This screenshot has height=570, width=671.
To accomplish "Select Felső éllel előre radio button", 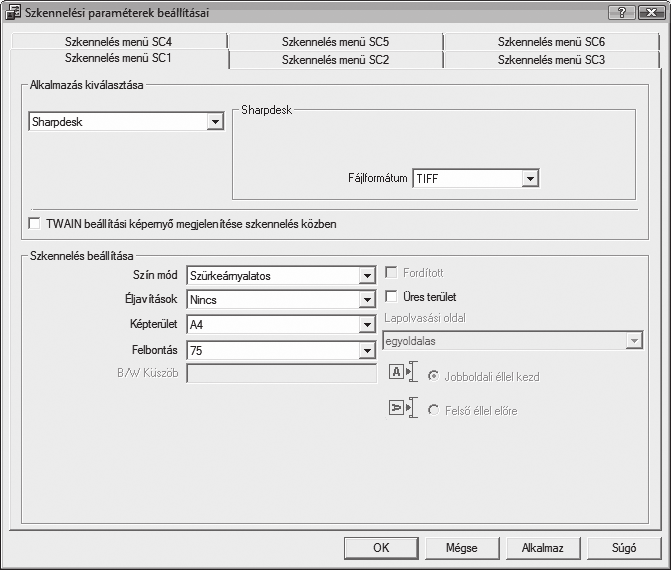I will click(x=433, y=410).
